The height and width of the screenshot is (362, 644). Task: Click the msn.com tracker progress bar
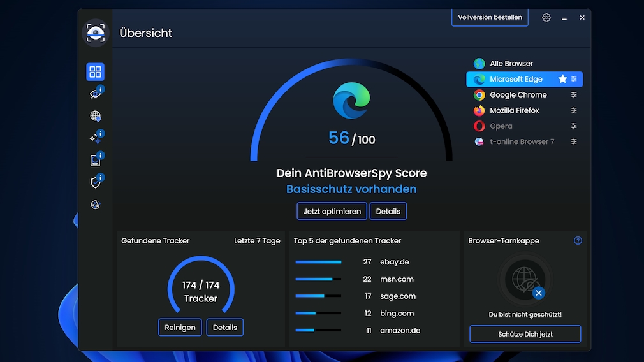[318, 279]
